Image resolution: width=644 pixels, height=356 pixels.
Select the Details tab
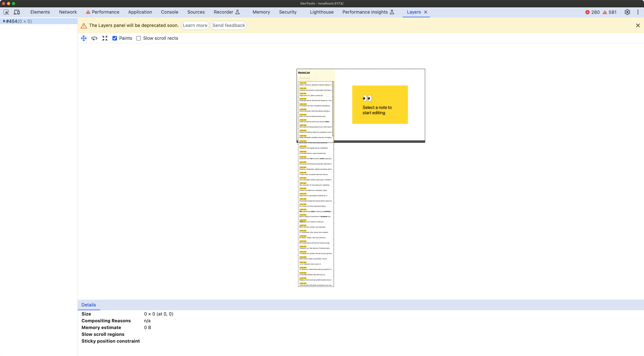pos(89,305)
